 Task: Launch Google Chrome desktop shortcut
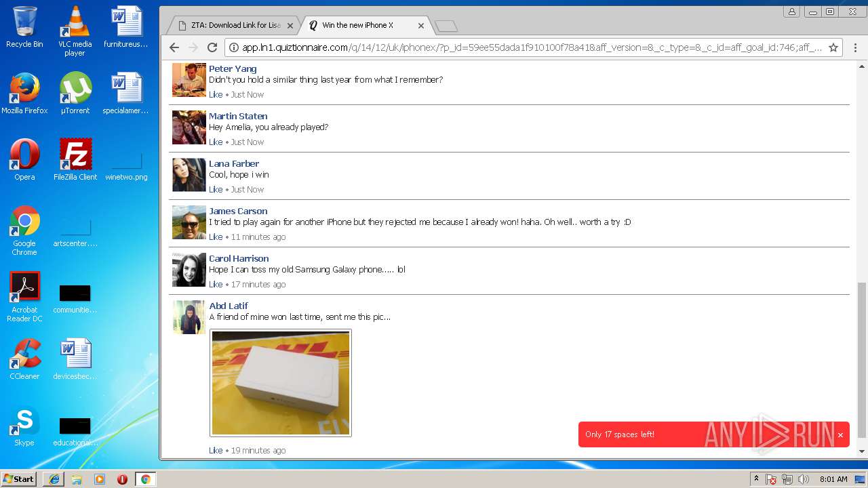pos(24,230)
